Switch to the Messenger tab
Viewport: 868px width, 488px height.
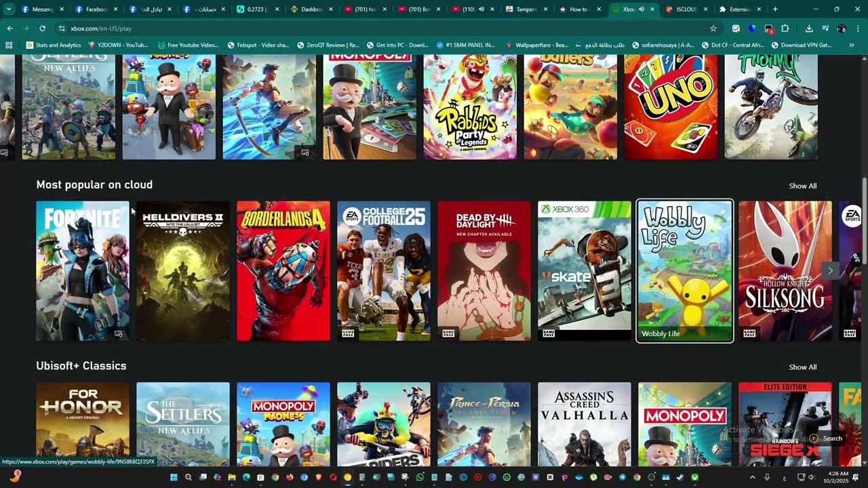[x=43, y=9]
